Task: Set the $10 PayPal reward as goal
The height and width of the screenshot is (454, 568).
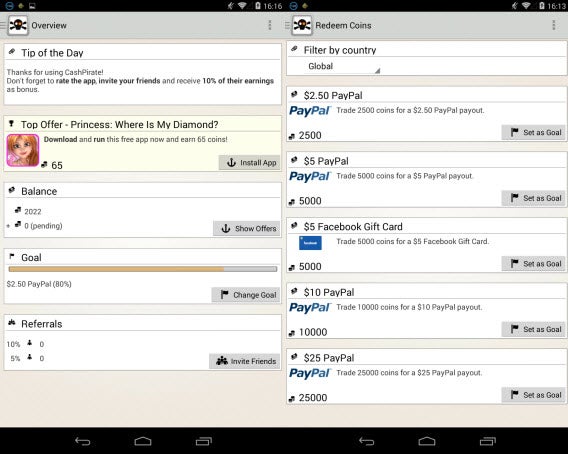Action: click(533, 329)
